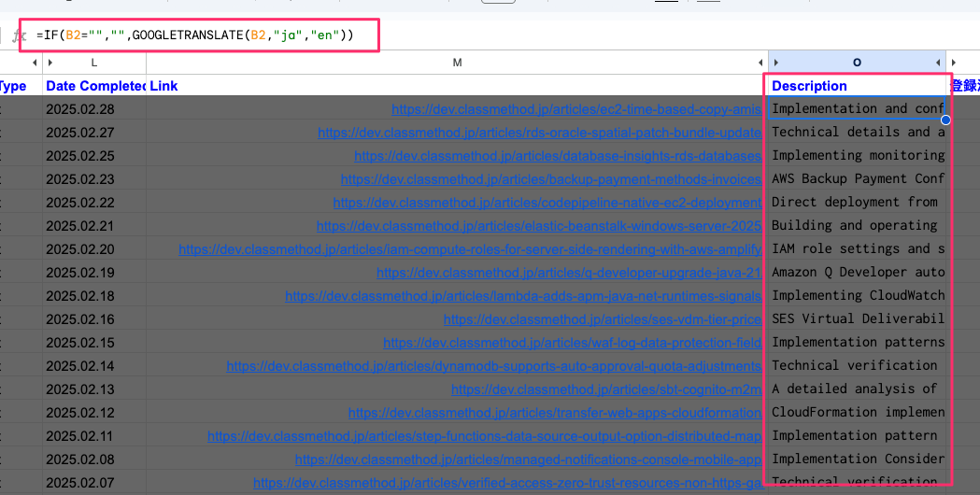The width and height of the screenshot is (980, 495).
Task: Open the elastic-beanstalk-windows-server-2025 link
Action: (539, 226)
